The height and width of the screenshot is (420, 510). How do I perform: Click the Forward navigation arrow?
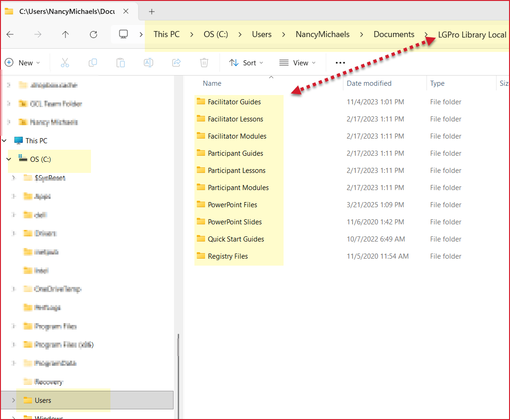38,34
